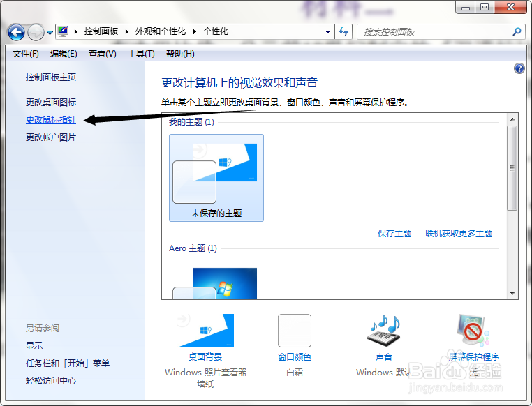Click the 屏幕保护程序 text link
532x406 pixels.
[474, 357]
